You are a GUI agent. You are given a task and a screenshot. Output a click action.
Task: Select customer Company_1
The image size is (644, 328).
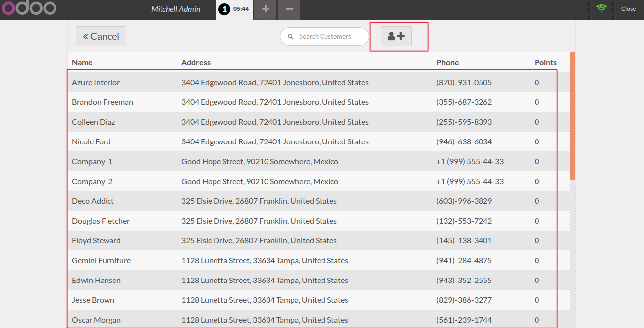(319, 161)
